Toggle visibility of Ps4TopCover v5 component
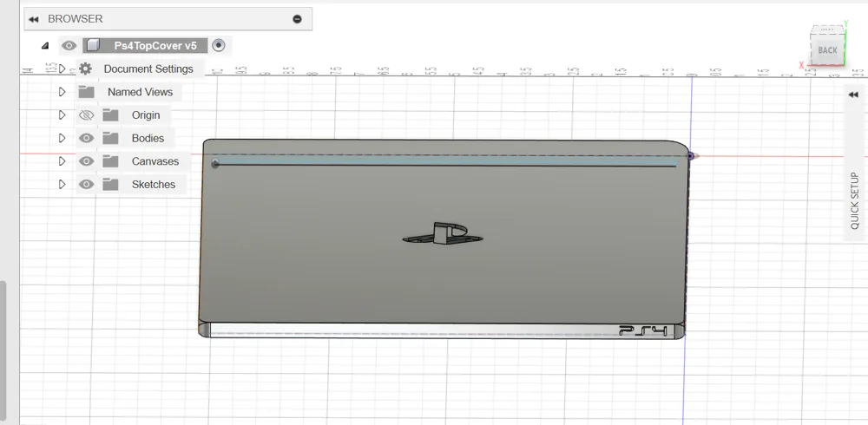Screen dimensions: 868x425 pos(69,46)
